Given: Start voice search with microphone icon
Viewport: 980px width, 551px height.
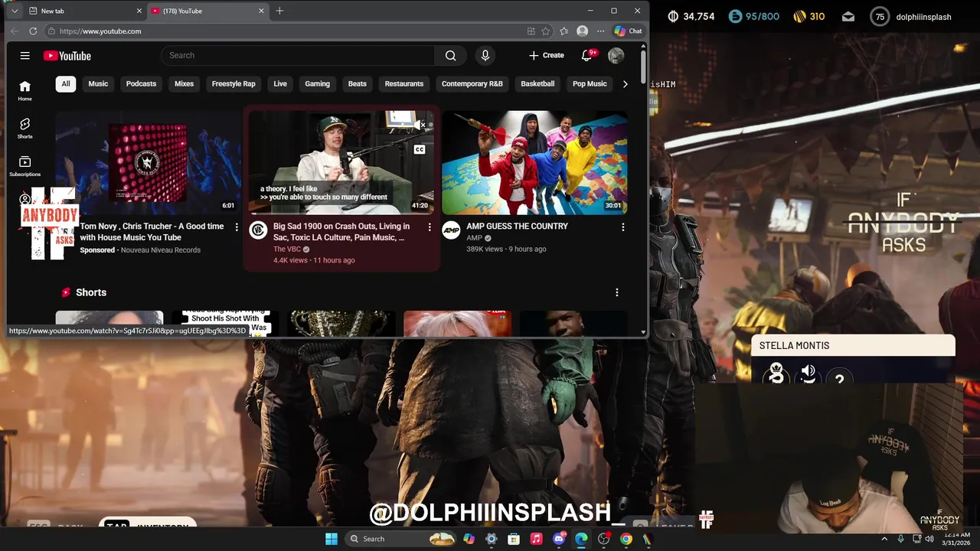Looking at the screenshot, I should [x=485, y=55].
